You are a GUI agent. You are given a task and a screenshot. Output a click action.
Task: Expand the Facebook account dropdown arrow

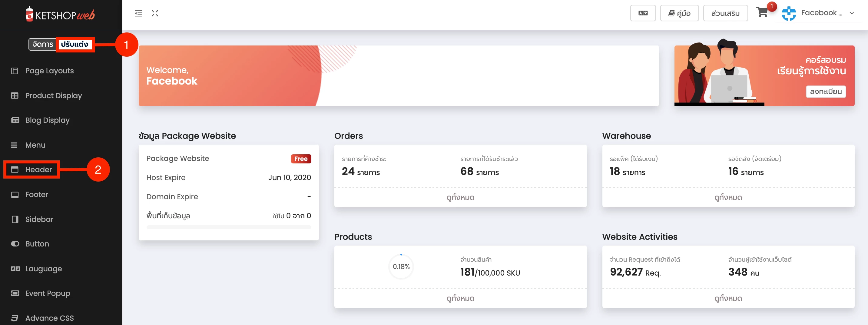[852, 13]
